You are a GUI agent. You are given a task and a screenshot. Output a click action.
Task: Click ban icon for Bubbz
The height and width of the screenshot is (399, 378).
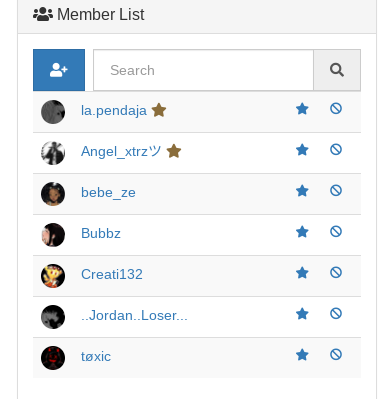point(336,231)
